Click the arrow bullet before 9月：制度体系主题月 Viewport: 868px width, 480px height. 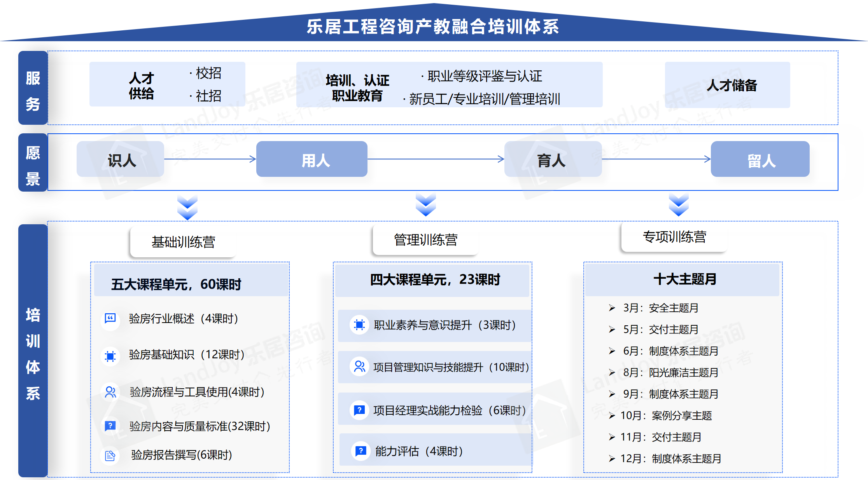click(612, 394)
